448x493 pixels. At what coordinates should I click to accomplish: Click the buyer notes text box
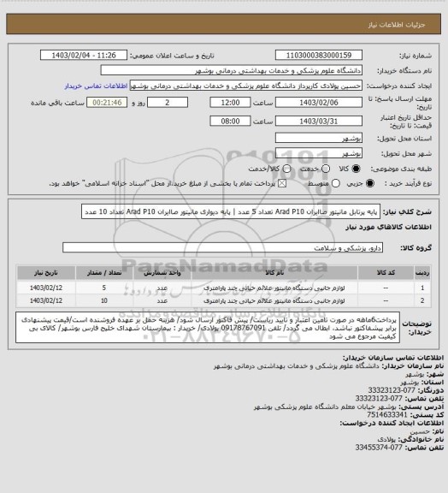208,328
